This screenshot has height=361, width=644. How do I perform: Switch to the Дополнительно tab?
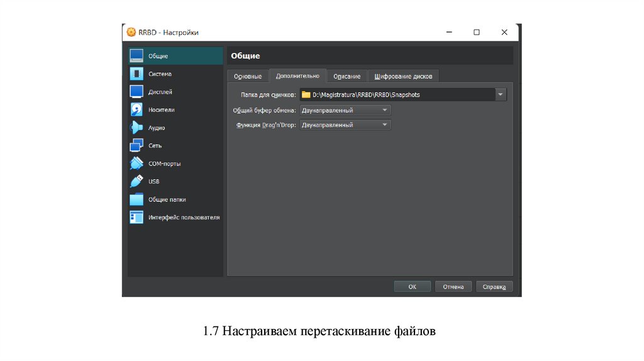click(x=297, y=75)
